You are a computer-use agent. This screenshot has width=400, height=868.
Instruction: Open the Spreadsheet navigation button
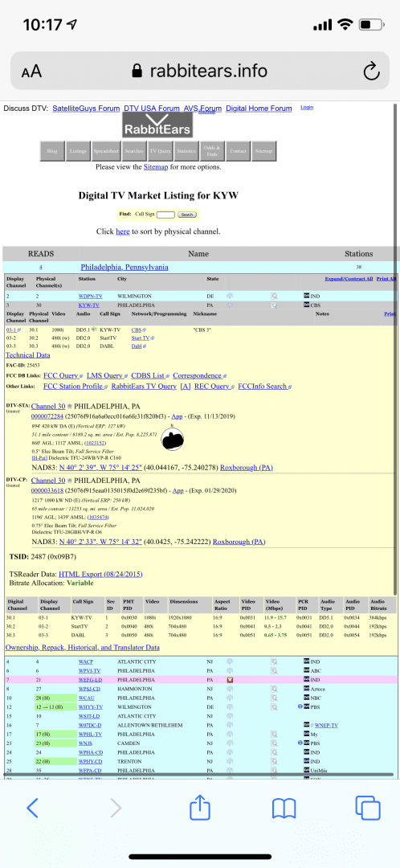point(106,151)
